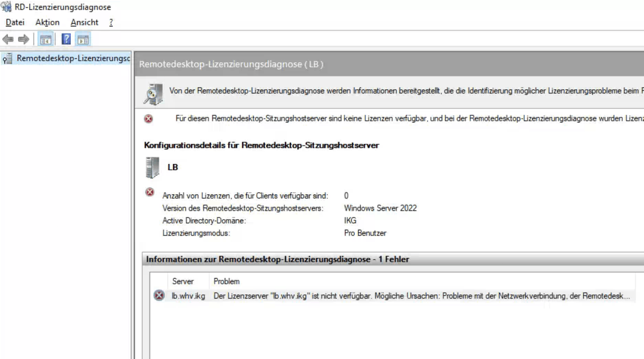Screen dimensions: 644x359
Task: Click 'Version des Remotedesktop-Sitzungshostservers:' label
Action: (243, 208)
